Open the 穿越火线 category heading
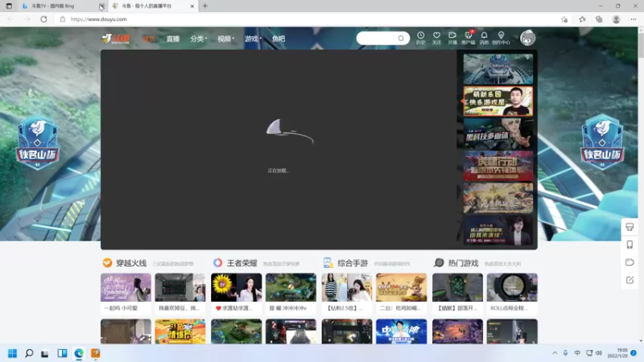Screen dimensions: 644x362 pyautogui.click(x=131, y=263)
